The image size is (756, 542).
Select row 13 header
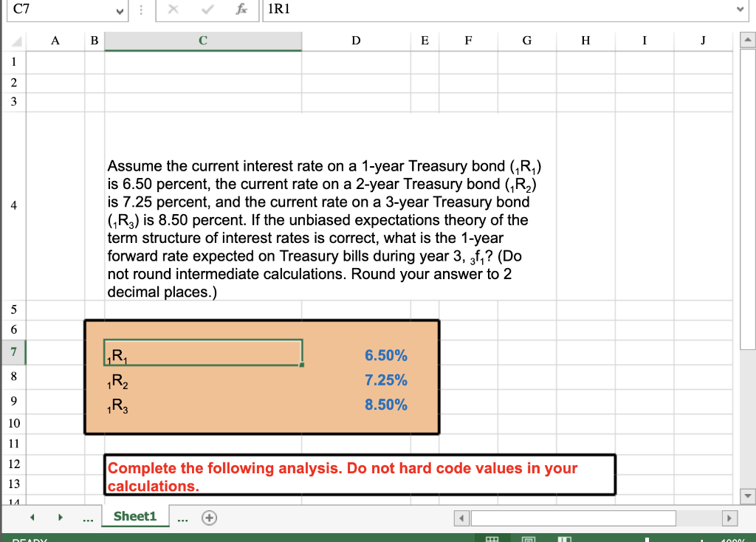click(x=13, y=484)
